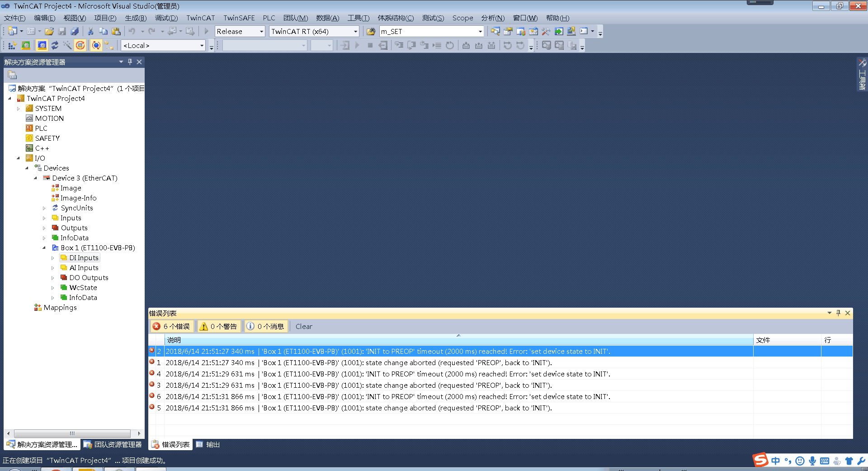This screenshot has width=868, height=471.
Task: Click the Find in Files binoculars icon
Action: [371, 31]
